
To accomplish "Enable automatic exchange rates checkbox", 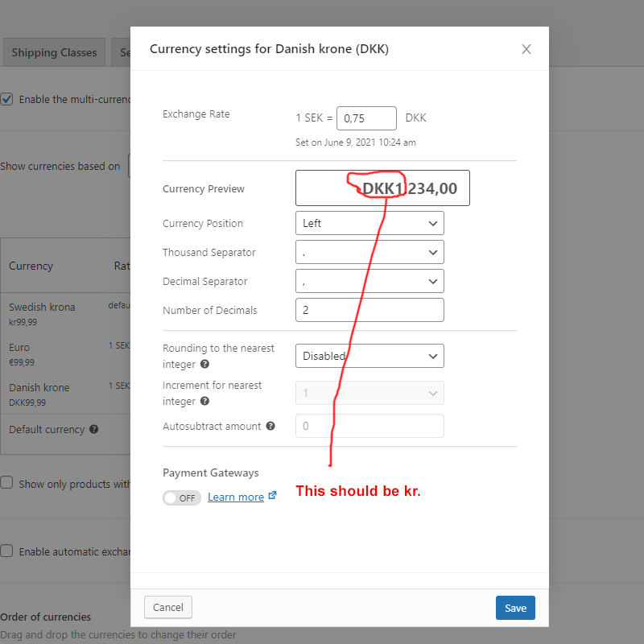I will pos(6,551).
